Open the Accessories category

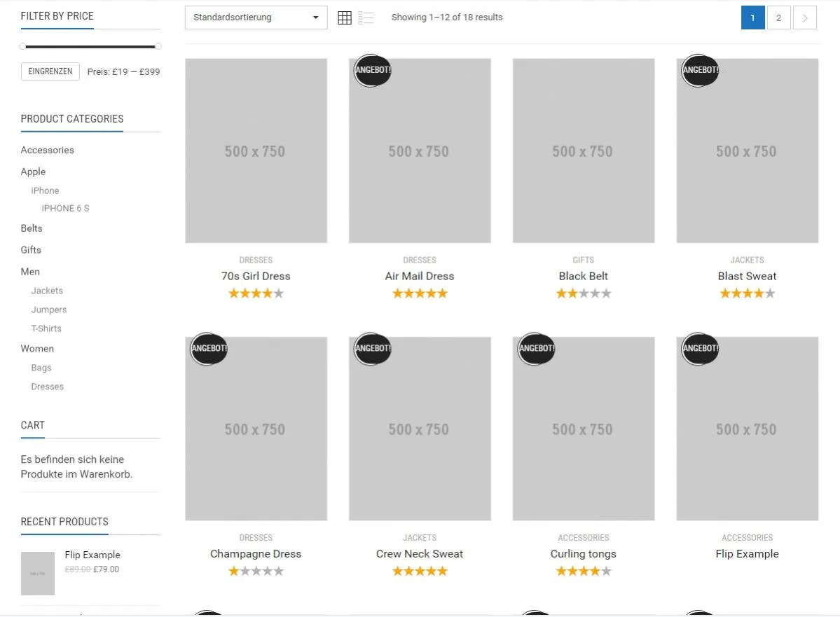(47, 150)
